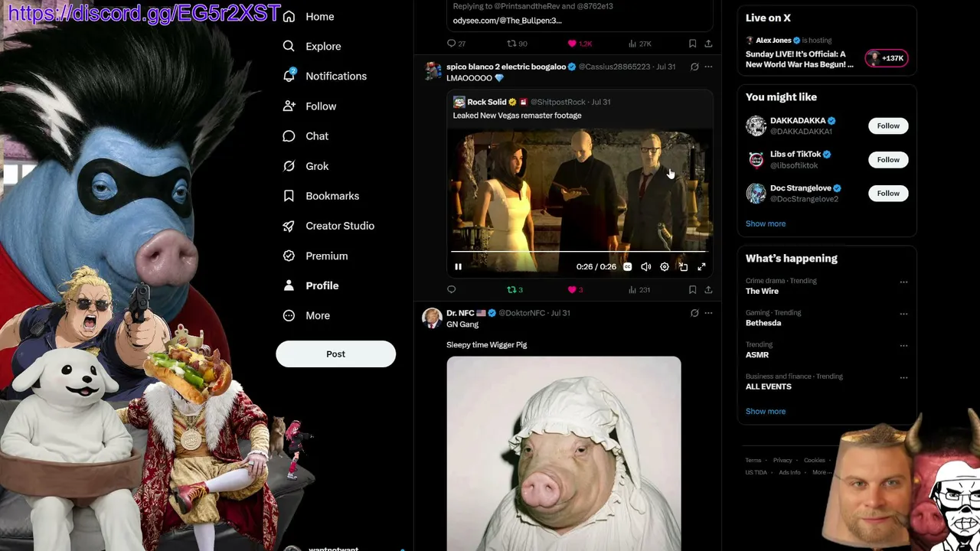The width and height of the screenshot is (980, 551).
Task: Open the Grok icon in the sidebar
Action: (289, 165)
